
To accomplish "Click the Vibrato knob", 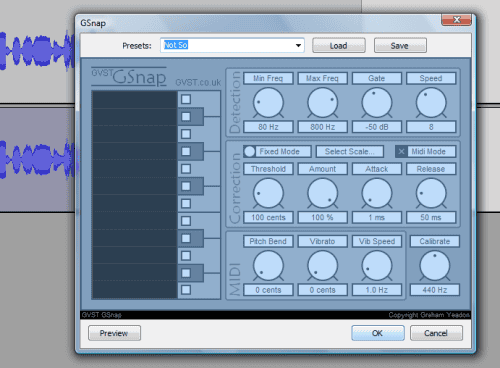I will pyautogui.click(x=323, y=266).
